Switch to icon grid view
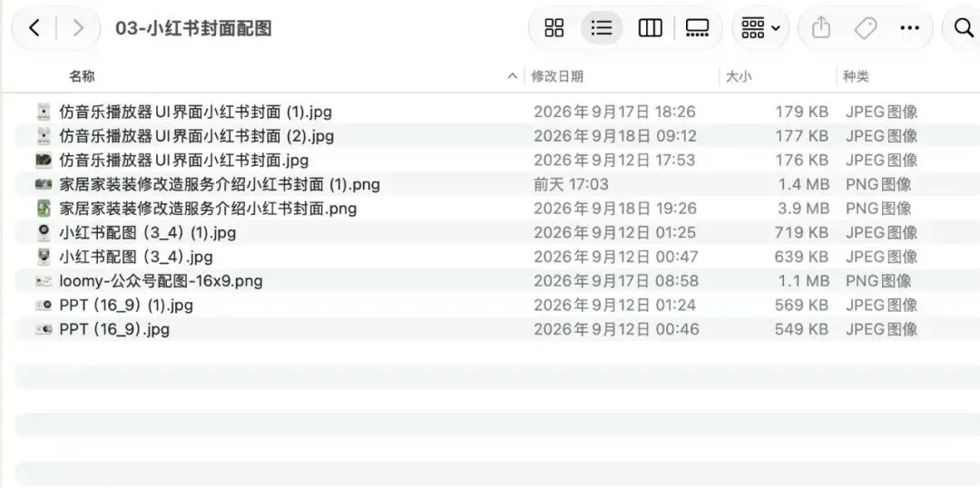The image size is (980, 488). coord(554,27)
